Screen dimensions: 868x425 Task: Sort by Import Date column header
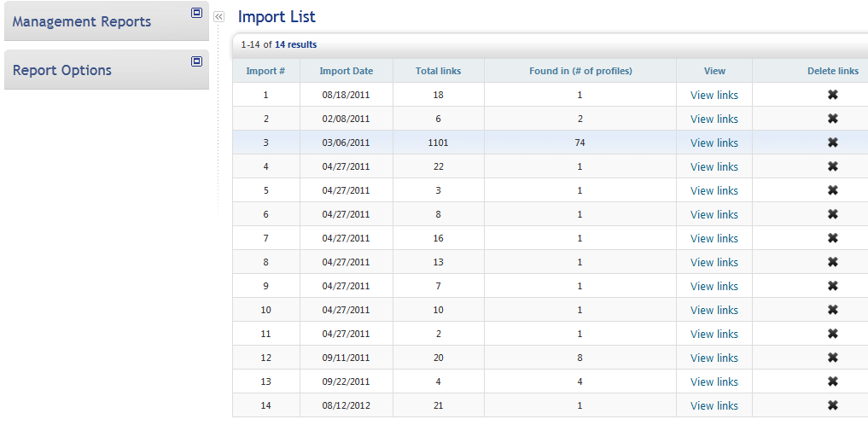pos(346,71)
